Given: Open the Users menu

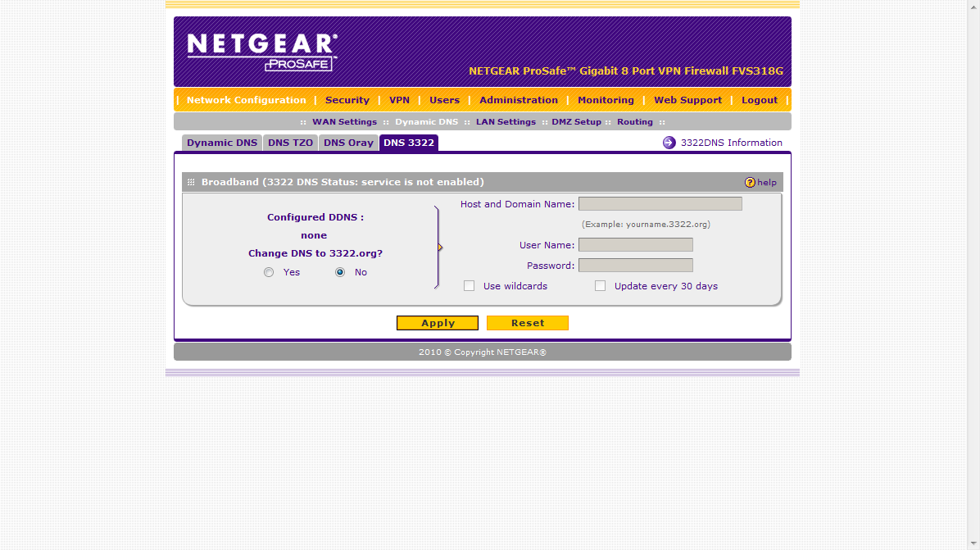Looking at the screenshot, I should 444,100.
